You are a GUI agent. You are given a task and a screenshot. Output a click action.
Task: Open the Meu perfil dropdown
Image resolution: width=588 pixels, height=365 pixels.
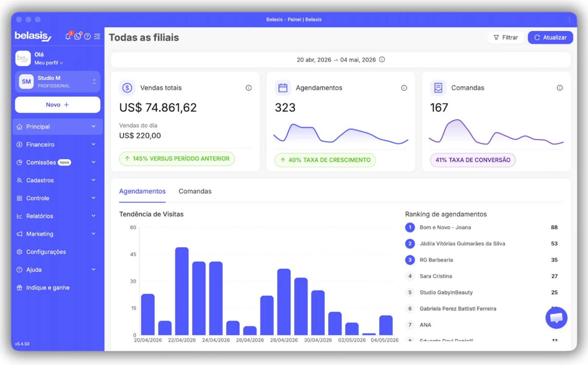(x=49, y=63)
